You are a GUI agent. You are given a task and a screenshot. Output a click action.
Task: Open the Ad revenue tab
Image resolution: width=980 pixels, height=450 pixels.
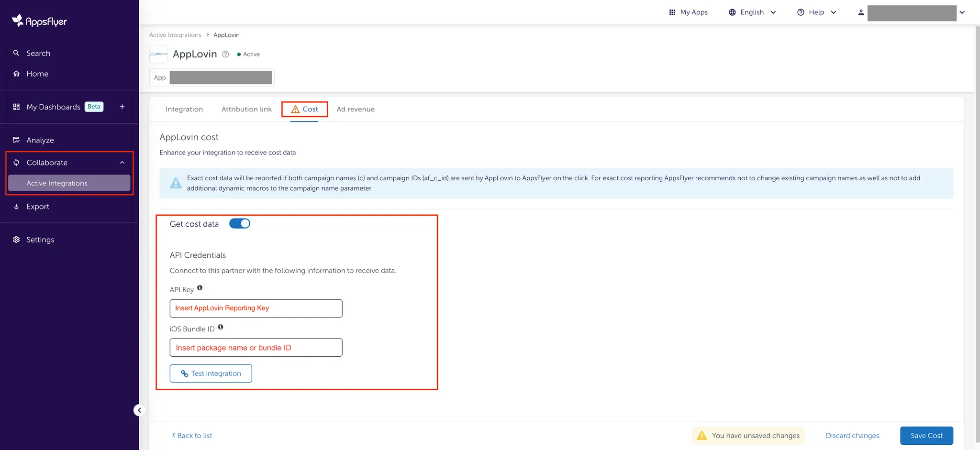pyautogui.click(x=356, y=109)
